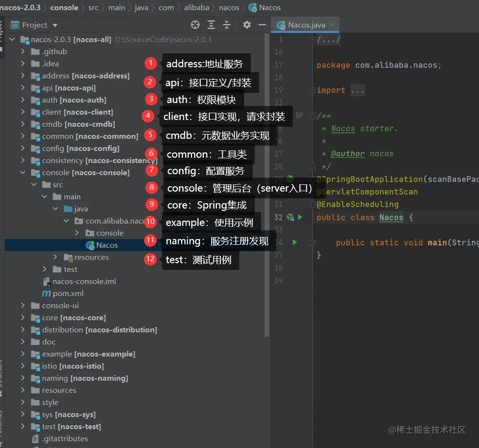Collapse the Javadoc comment fold marker
Screen dimensions: 479x448
(x=312, y=116)
